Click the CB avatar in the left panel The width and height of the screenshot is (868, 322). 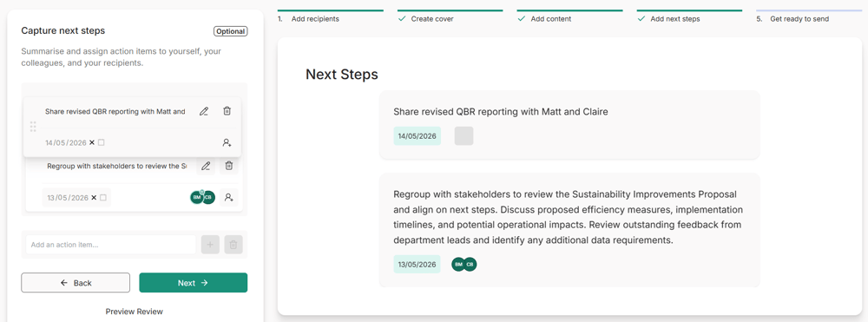point(208,198)
